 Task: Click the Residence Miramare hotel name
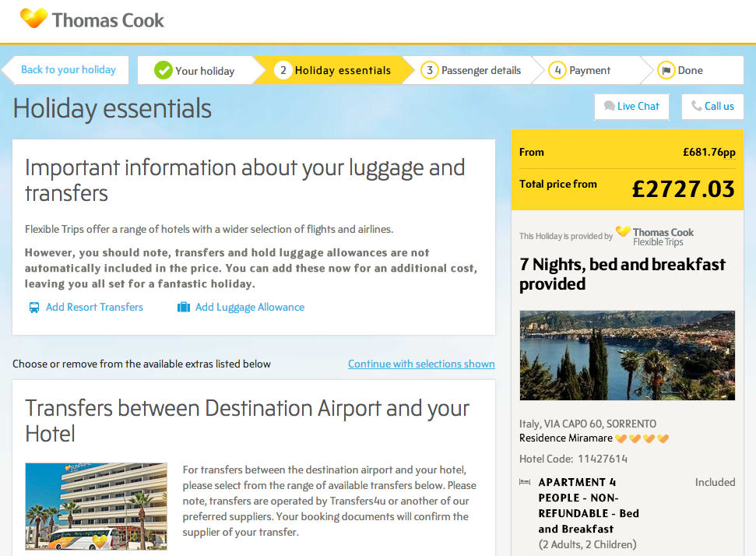[x=565, y=438]
